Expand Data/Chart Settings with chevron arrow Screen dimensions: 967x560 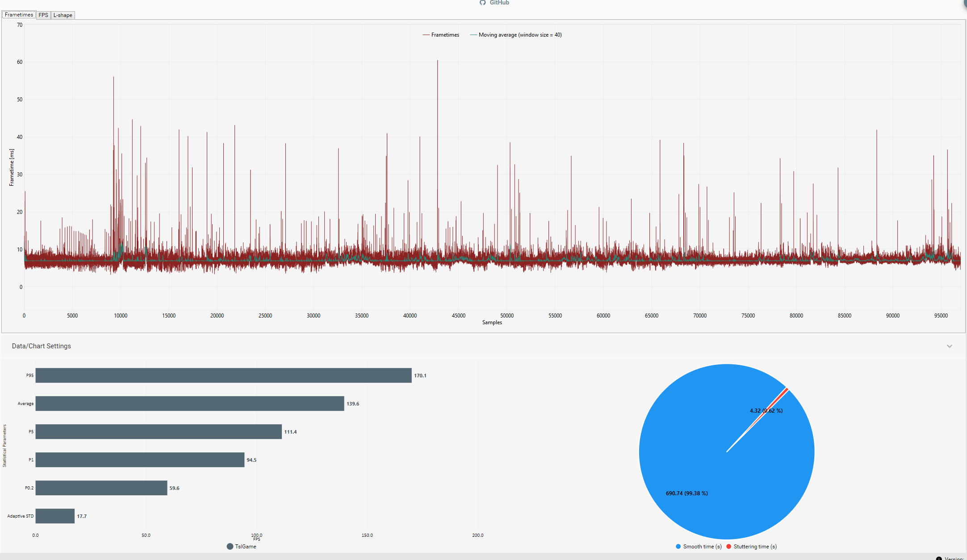949,346
